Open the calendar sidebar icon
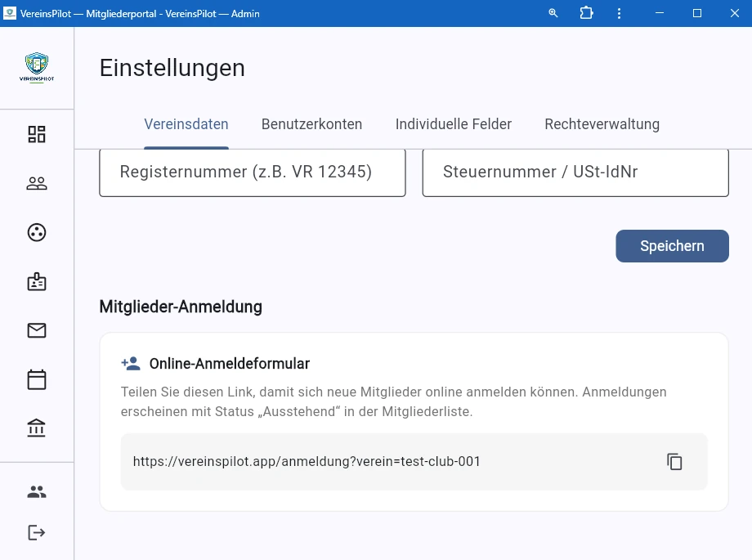 click(36, 379)
